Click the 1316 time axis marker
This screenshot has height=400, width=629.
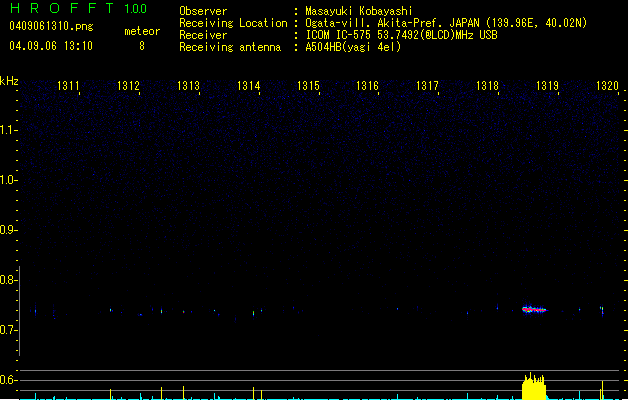367,86
